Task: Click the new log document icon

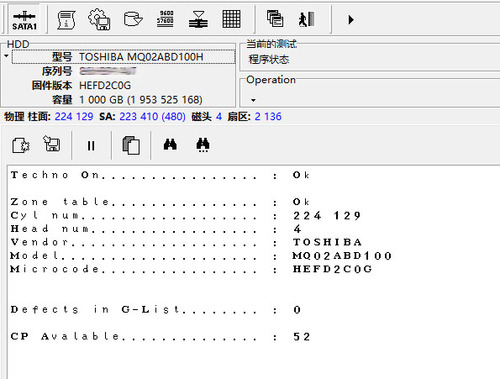Action: (x=21, y=145)
